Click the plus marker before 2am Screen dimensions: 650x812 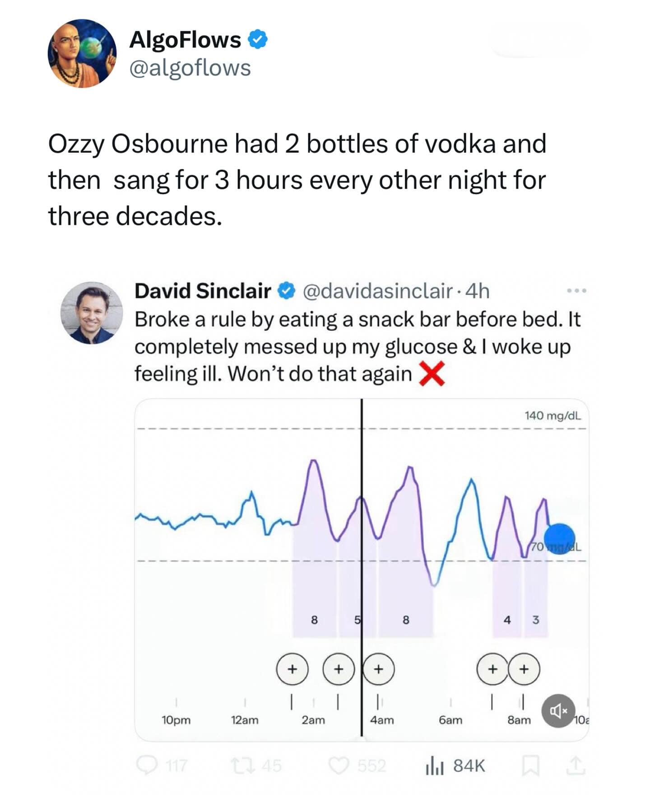pos(292,669)
